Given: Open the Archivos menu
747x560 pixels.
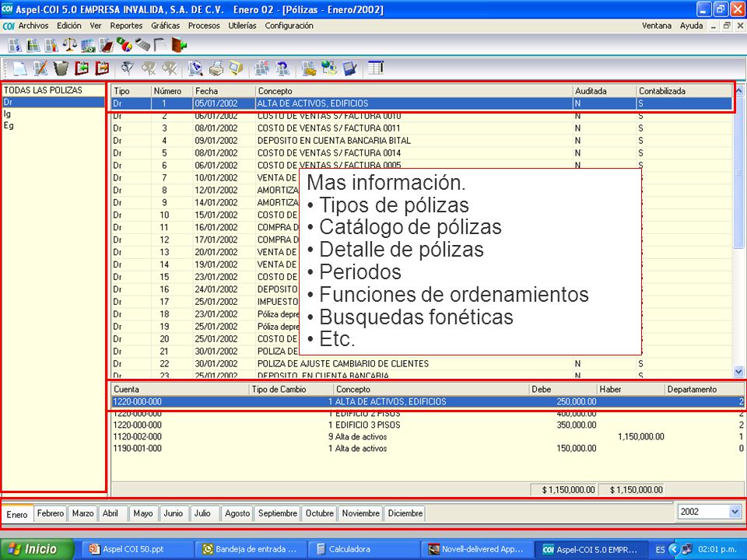Looking at the screenshot, I should pyautogui.click(x=33, y=26).
